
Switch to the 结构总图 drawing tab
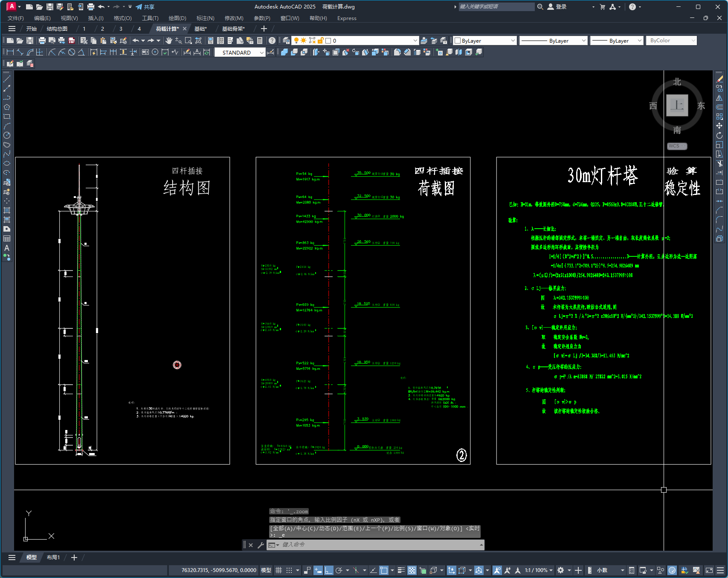57,29
